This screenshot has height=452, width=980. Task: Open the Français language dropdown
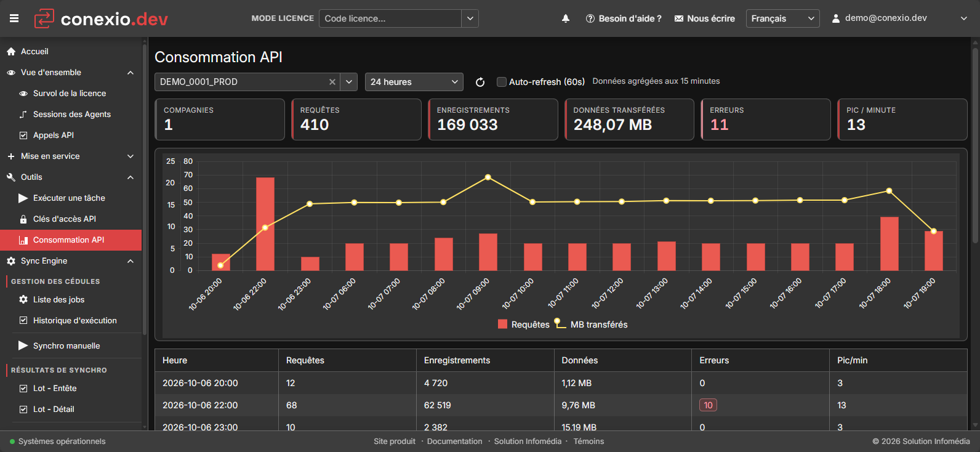[782, 18]
